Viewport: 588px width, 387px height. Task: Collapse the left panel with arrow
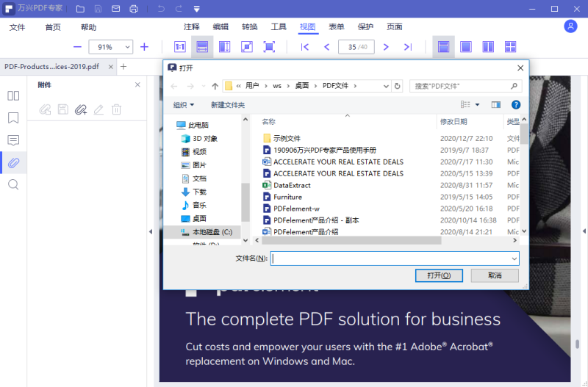(x=151, y=231)
